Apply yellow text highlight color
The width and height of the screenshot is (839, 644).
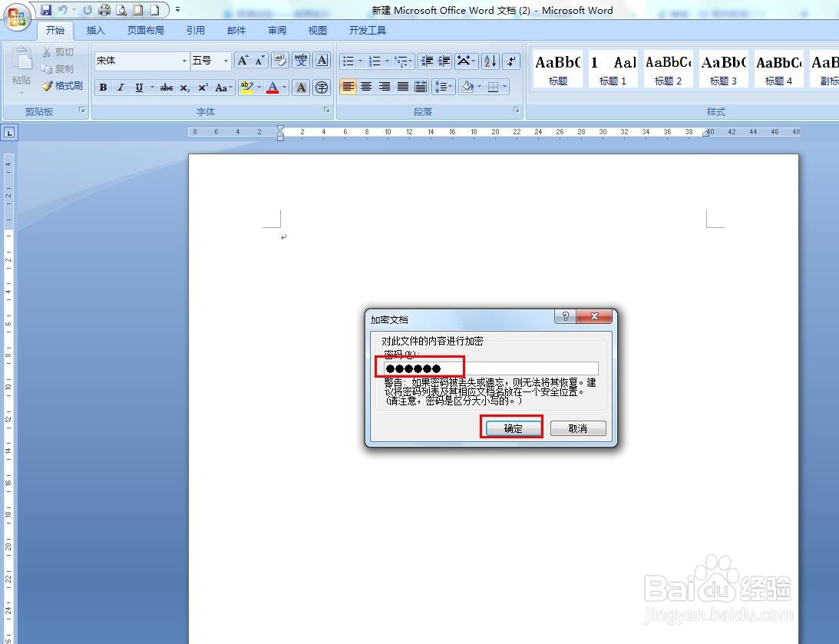pos(246,88)
